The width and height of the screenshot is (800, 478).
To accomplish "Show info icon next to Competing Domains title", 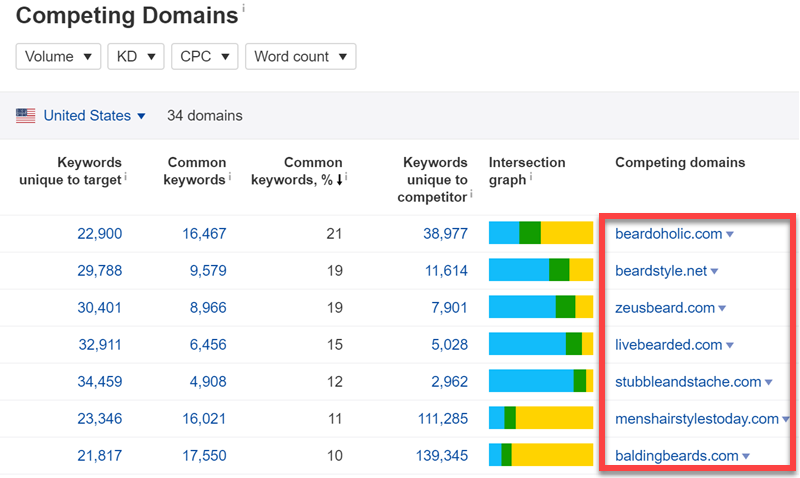I will 243,8.
